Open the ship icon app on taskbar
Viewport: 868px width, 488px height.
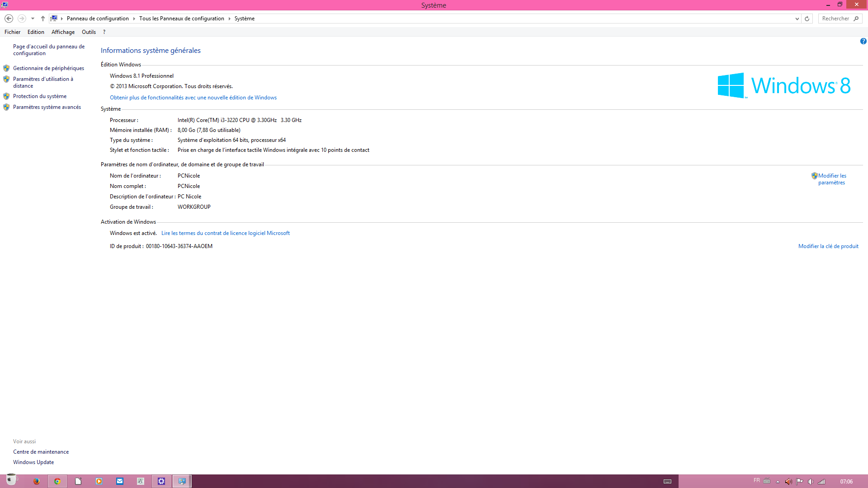click(141, 481)
